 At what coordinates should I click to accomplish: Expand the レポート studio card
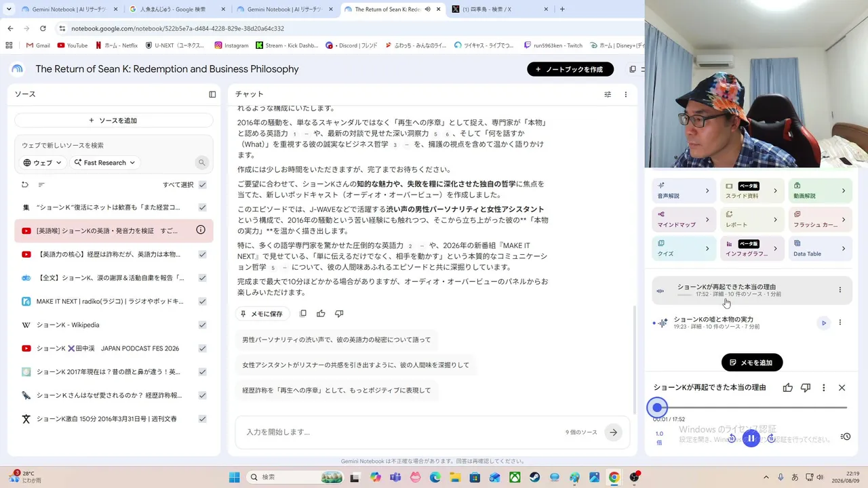(751, 220)
